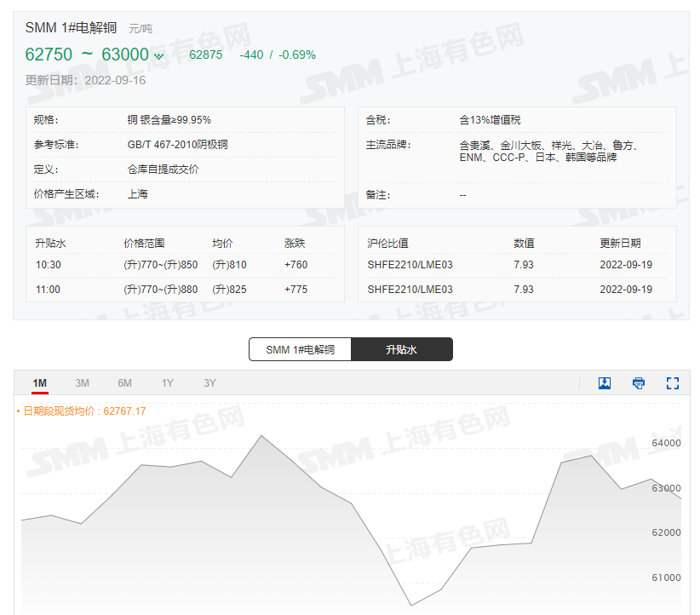Click the region value 上海
Viewport: 700px width, 615px height.
137,194
